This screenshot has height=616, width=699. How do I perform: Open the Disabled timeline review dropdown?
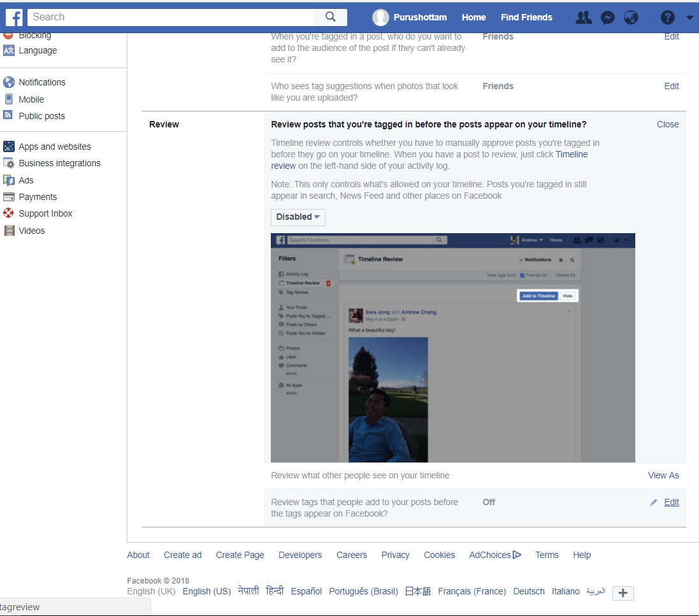pos(298,217)
